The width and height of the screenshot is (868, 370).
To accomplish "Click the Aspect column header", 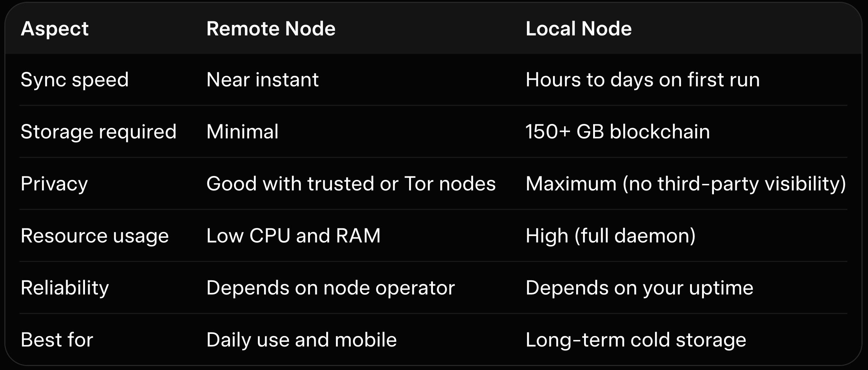I will 55,29.
